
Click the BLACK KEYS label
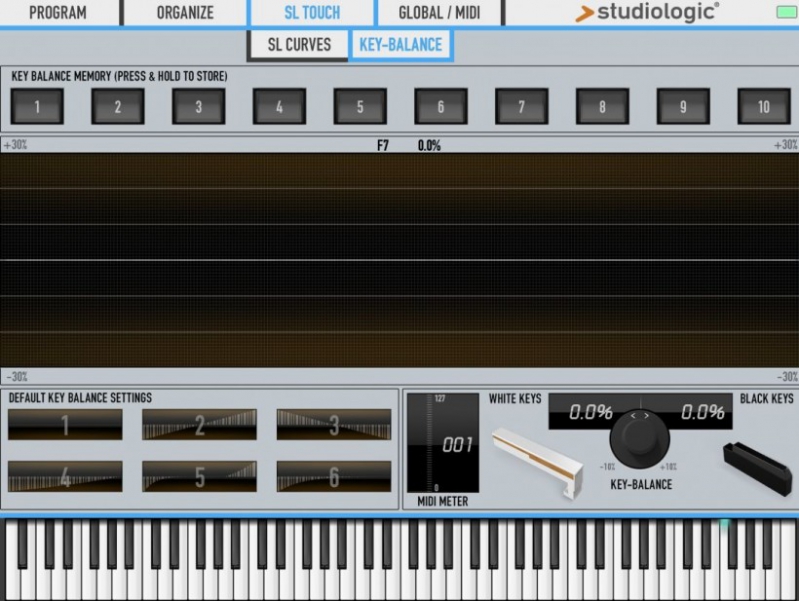pos(766,399)
